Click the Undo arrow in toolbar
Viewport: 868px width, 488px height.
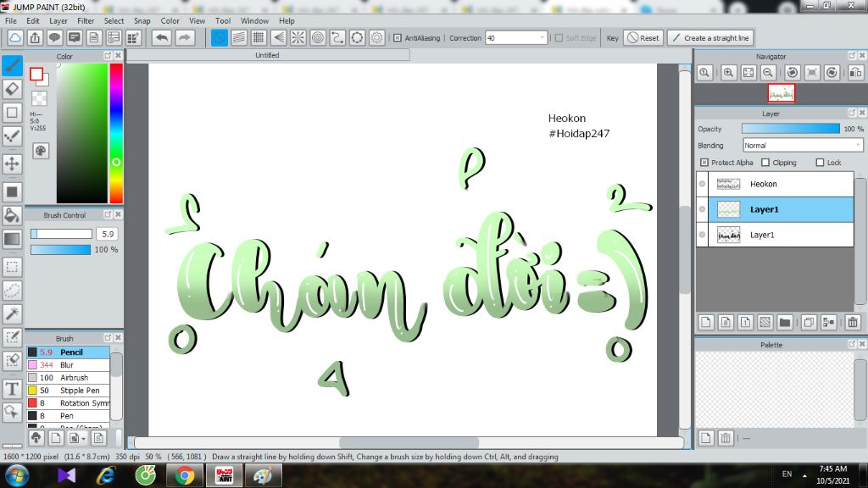(162, 37)
